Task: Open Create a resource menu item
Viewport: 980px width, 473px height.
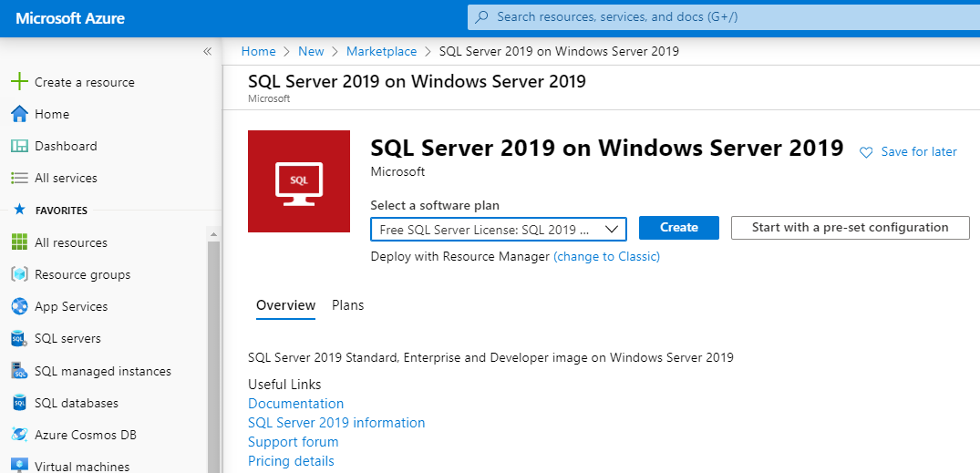Action: tap(85, 82)
